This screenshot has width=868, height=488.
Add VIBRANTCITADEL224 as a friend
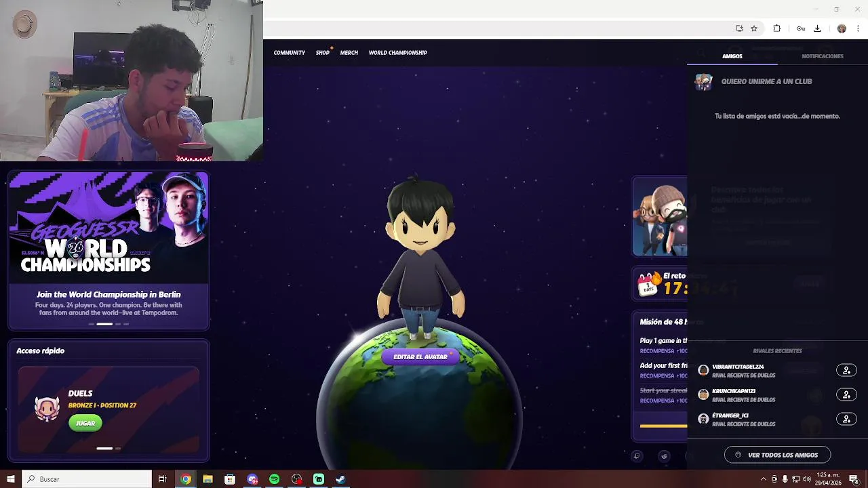(x=846, y=370)
